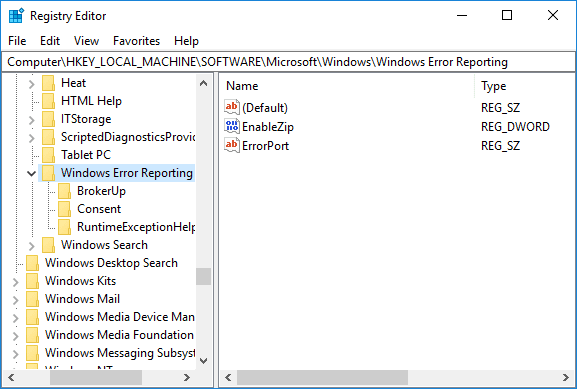This screenshot has width=577, height=389.
Task: Click the tree pane scroll left arrow
Action: 11,377
